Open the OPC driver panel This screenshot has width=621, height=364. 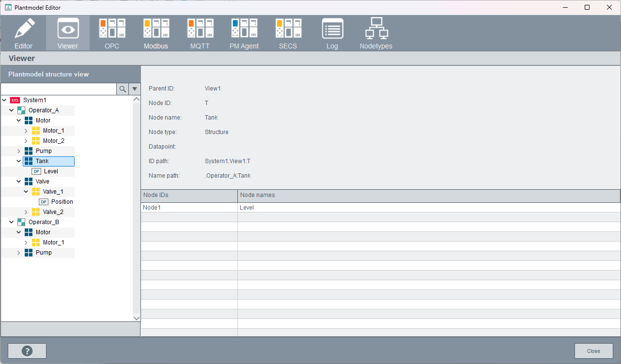112,33
